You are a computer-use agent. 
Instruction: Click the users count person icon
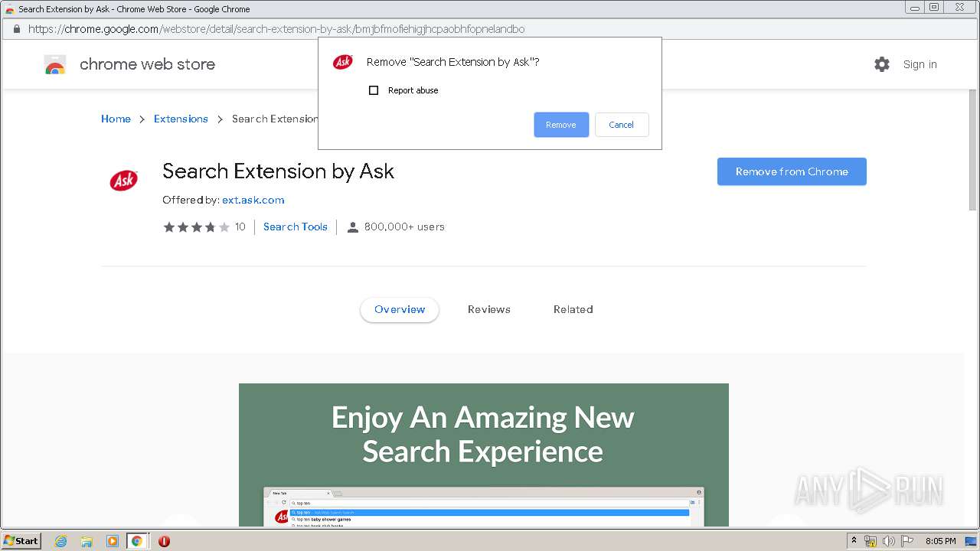352,227
